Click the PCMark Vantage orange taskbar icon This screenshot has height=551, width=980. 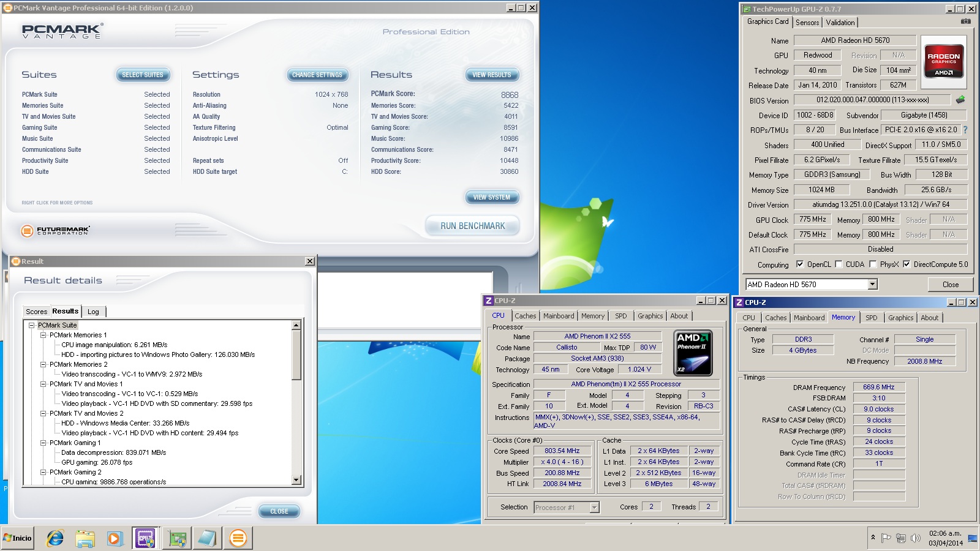pos(238,538)
